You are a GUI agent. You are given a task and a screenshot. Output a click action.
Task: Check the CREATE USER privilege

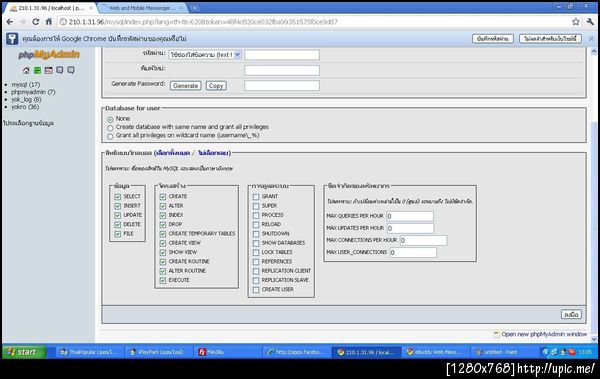coord(256,290)
